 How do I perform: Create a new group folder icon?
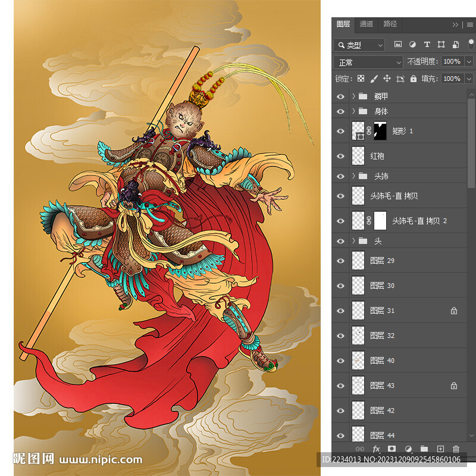[x=424, y=449]
